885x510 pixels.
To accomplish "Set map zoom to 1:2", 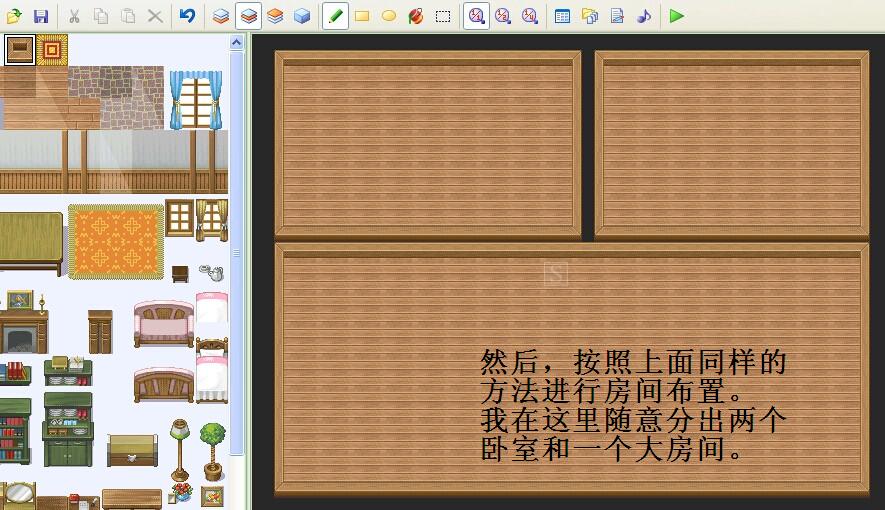I will point(502,16).
